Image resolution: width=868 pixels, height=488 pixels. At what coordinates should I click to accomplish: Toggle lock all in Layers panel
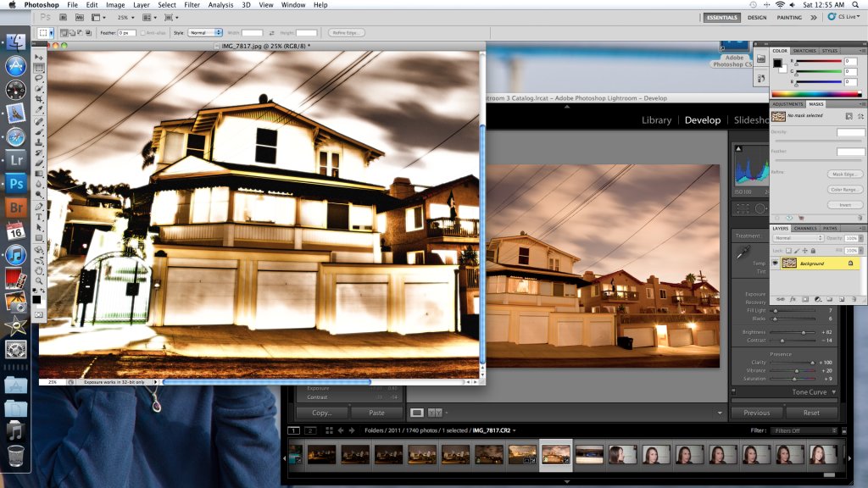(x=813, y=251)
